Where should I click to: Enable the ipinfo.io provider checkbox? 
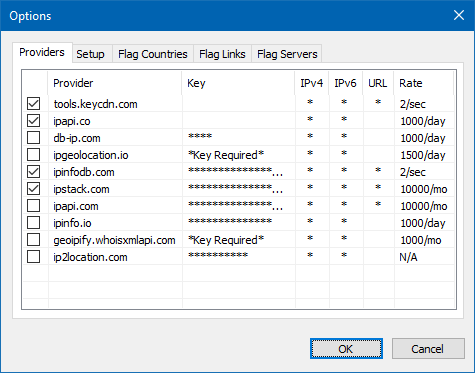(33, 223)
